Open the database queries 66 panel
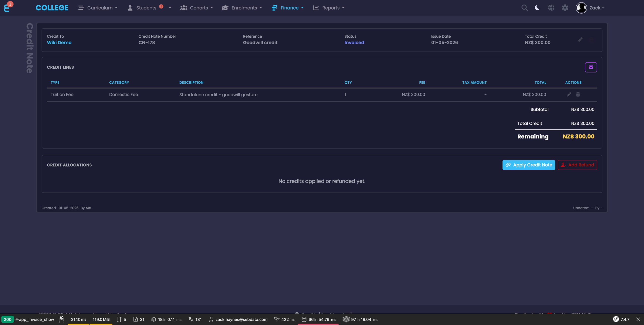 pyautogui.click(x=319, y=319)
